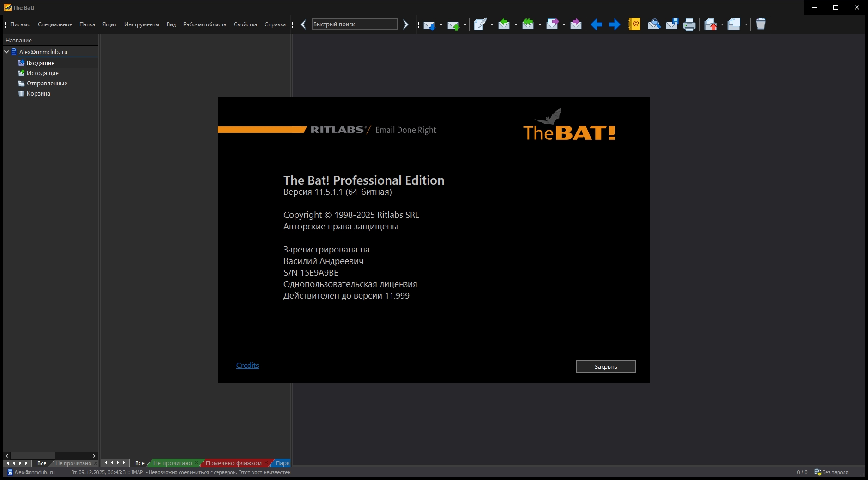The width and height of the screenshot is (868, 480).
Task: Click the print message icon
Action: [x=689, y=24]
